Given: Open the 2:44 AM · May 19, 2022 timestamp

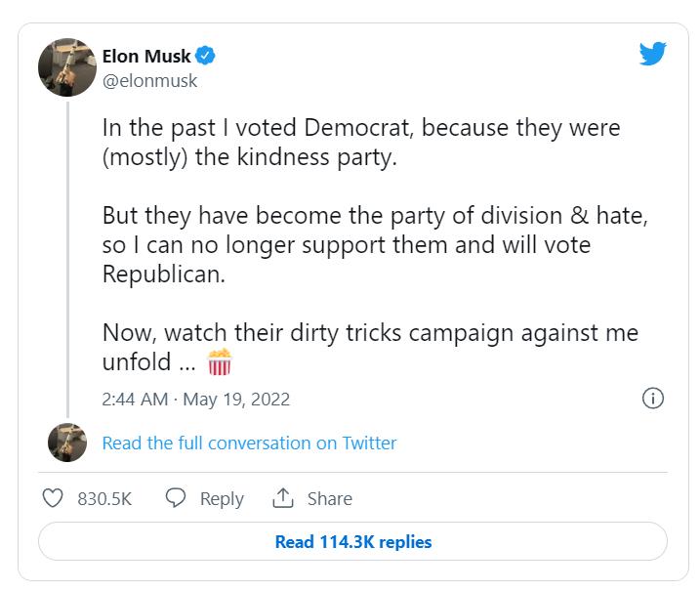Looking at the screenshot, I should coord(196,400).
